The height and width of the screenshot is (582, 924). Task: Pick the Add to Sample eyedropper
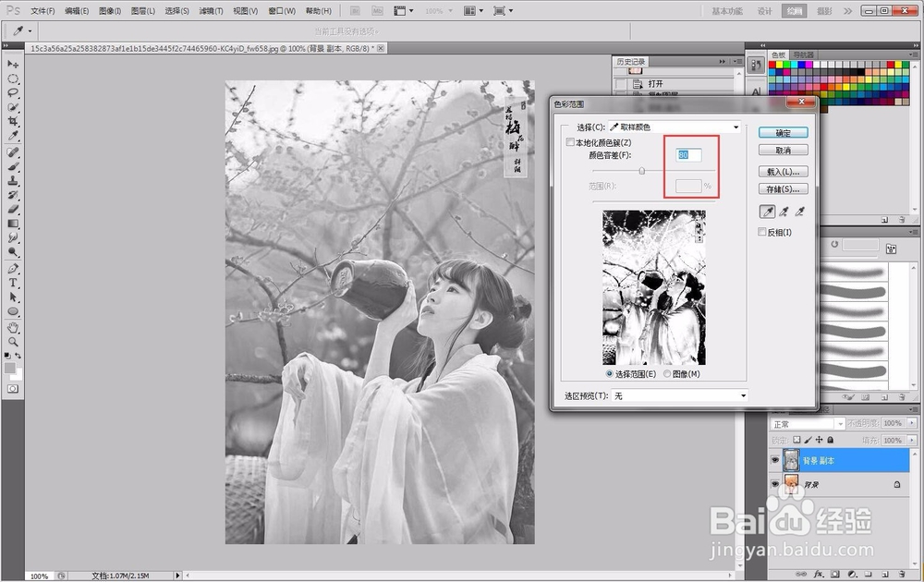[x=784, y=212]
